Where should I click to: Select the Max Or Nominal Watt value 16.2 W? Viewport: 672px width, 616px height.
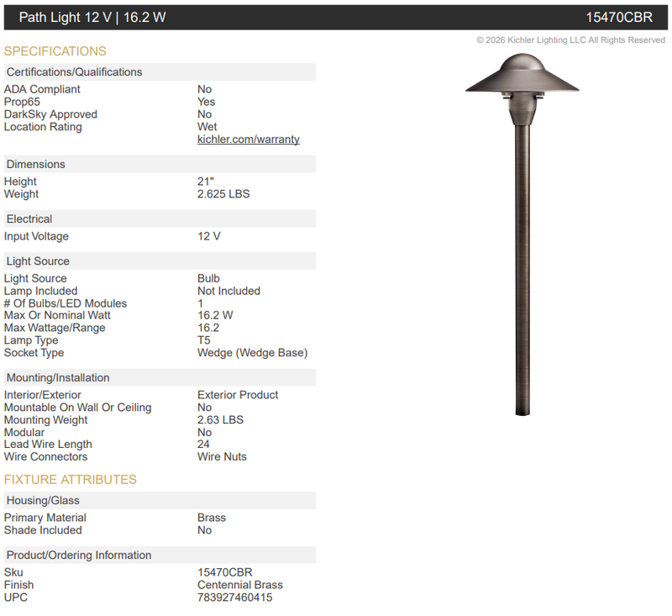point(215,315)
